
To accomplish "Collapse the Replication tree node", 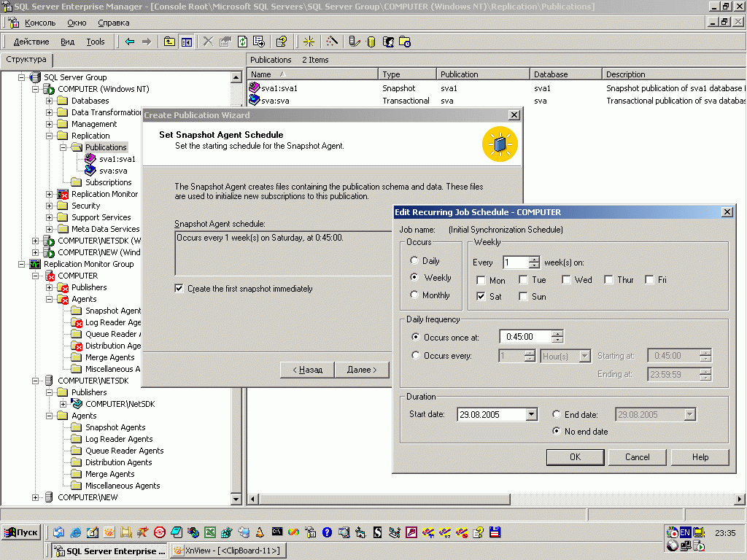I will tap(49, 136).
